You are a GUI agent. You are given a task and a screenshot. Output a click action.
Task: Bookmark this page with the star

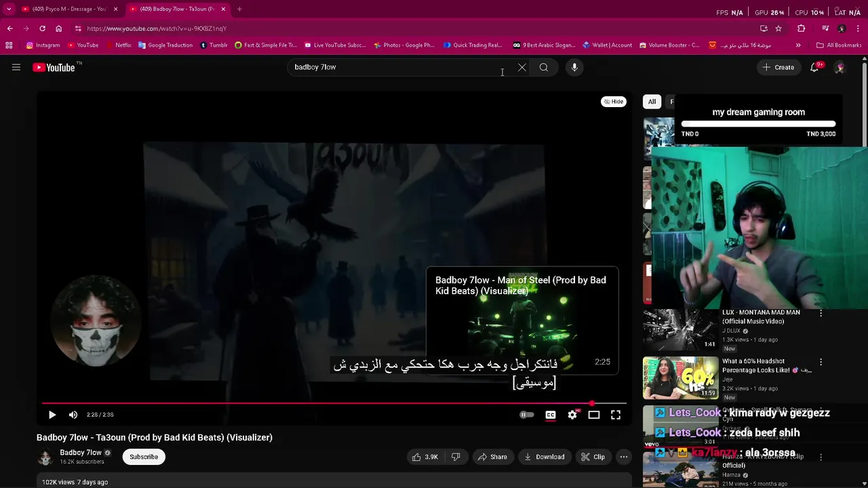(x=778, y=28)
